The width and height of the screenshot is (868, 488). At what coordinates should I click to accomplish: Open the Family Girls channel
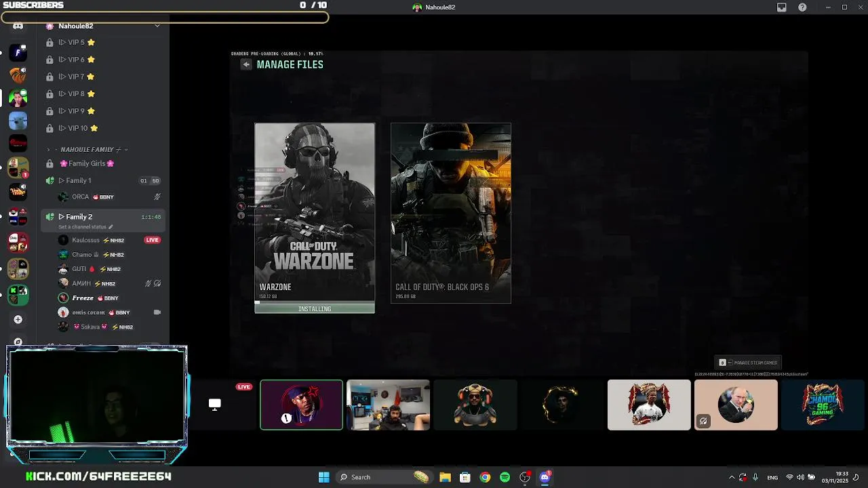pyautogui.click(x=103, y=163)
